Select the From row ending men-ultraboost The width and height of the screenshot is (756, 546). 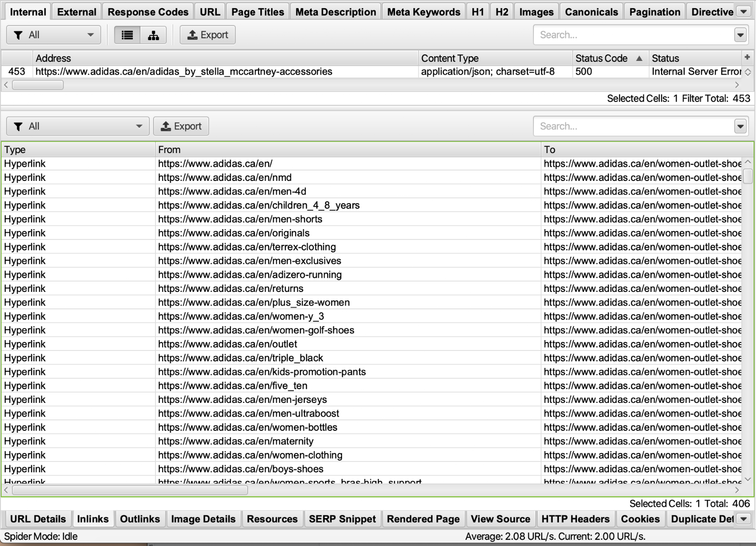(x=348, y=413)
